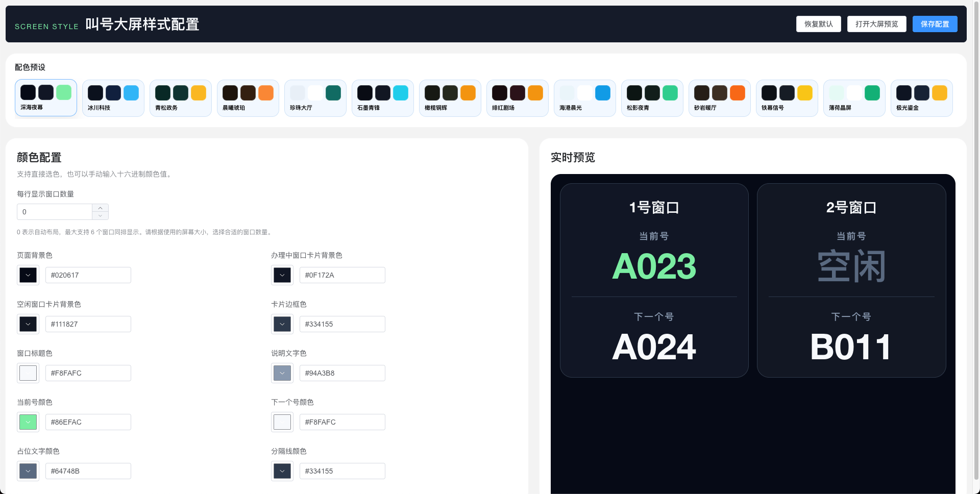The image size is (980, 494).
Task: Click the 窗口标题色 hex input field
Action: [88, 373]
